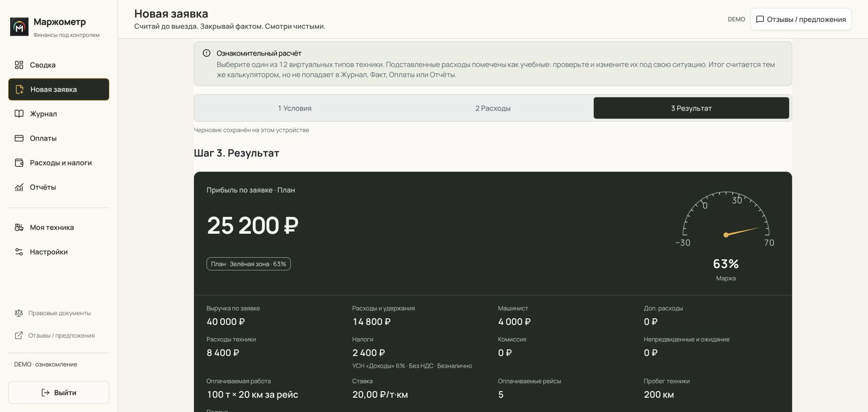Screen dimensions: 868x412
Task: Click the Черновик сохранён status text
Action: (x=251, y=130)
